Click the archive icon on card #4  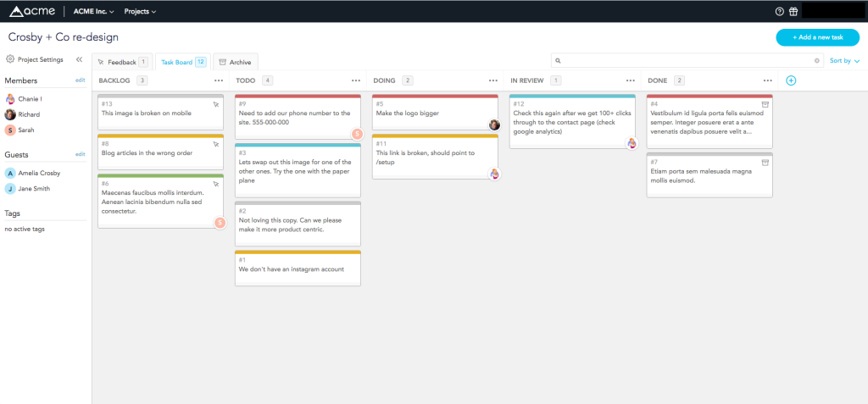click(x=765, y=104)
